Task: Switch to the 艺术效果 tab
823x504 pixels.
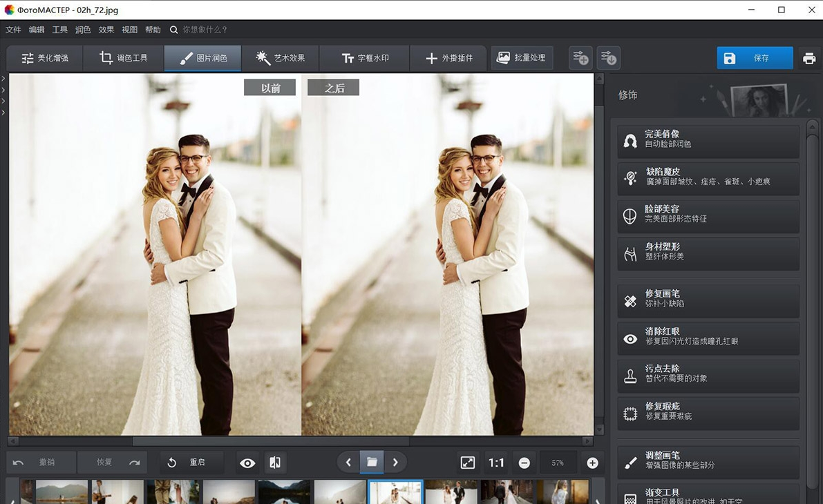Action: click(x=281, y=58)
